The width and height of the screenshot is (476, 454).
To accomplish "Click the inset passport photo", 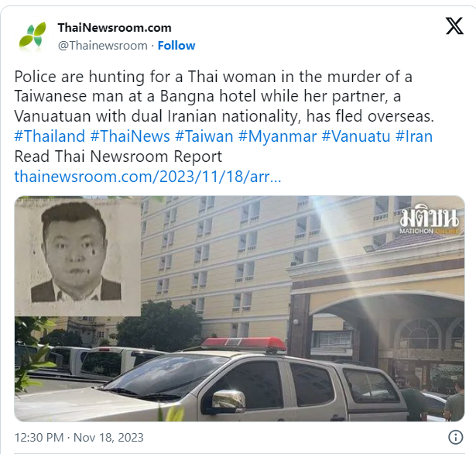I will point(77,256).
